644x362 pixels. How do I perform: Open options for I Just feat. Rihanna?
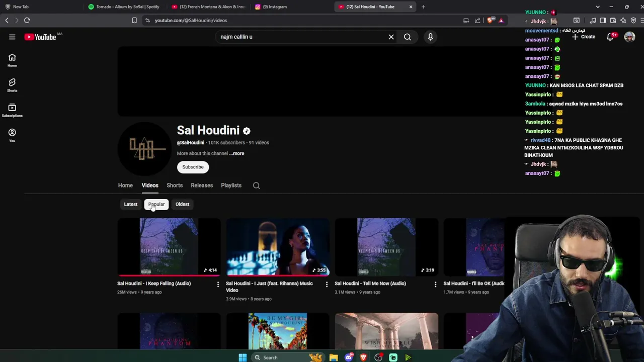(327, 285)
